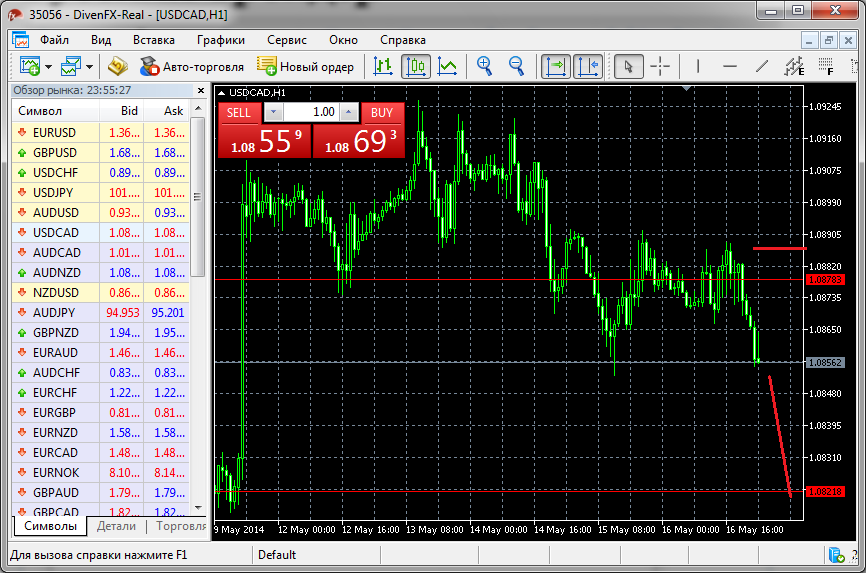This screenshot has width=866, height=573.
Task: Open the Вид menu
Action: pyautogui.click(x=101, y=40)
